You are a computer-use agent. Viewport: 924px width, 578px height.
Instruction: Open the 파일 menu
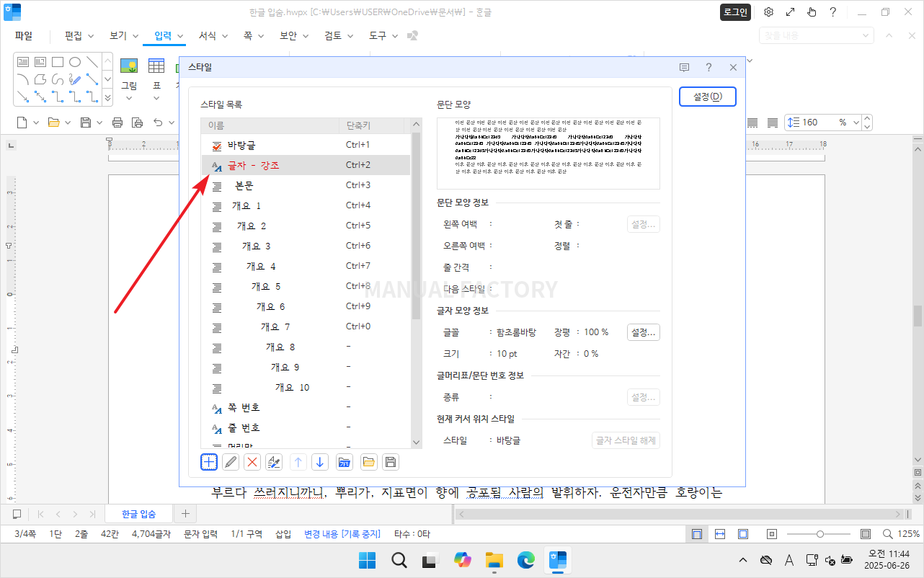(x=24, y=35)
